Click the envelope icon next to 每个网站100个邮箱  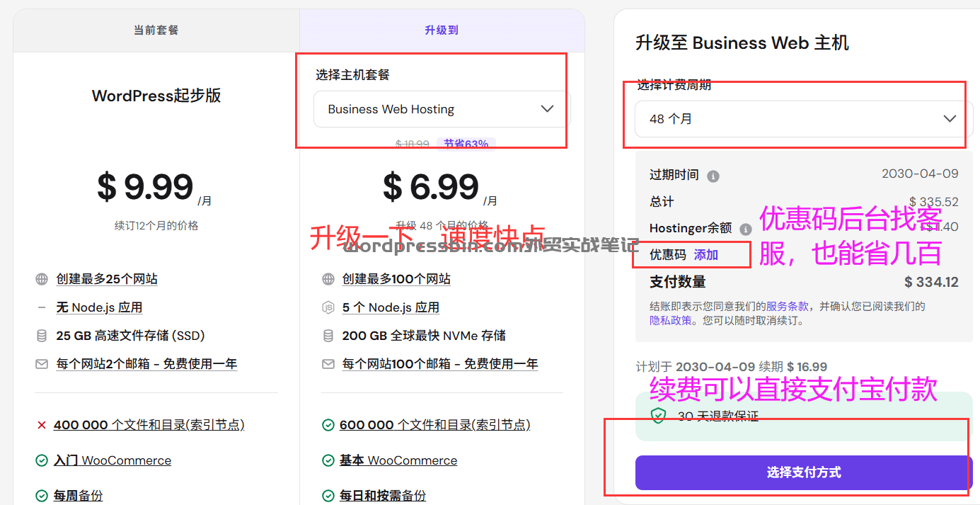click(328, 363)
